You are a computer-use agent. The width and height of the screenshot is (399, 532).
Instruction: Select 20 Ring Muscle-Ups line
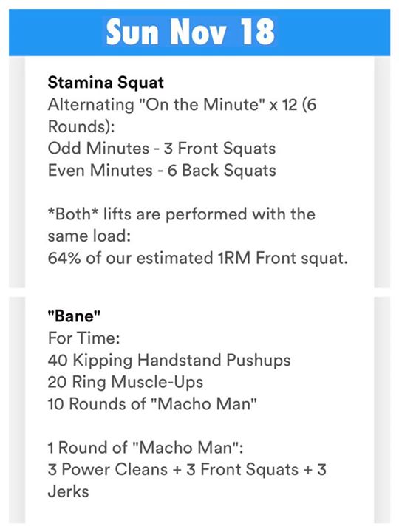click(x=125, y=382)
